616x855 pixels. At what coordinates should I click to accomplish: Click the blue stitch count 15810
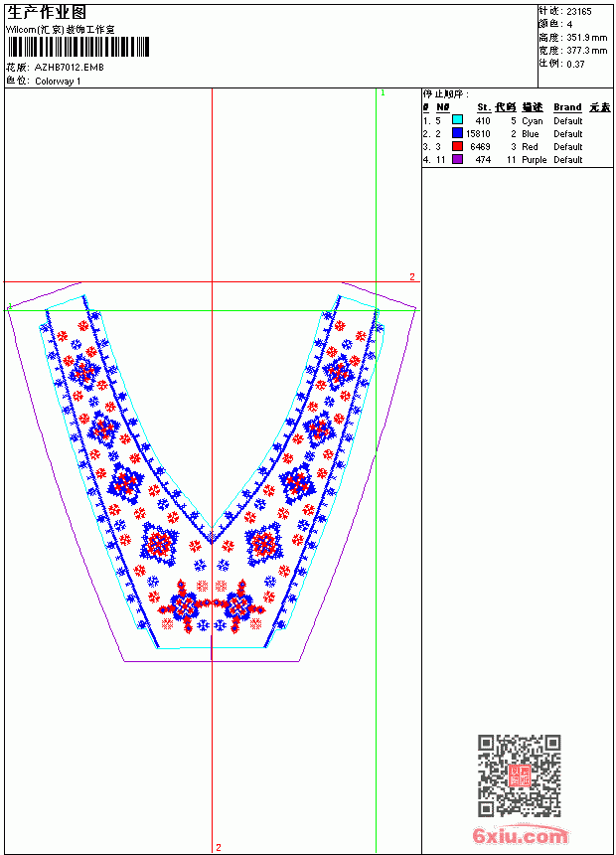[x=478, y=133]
